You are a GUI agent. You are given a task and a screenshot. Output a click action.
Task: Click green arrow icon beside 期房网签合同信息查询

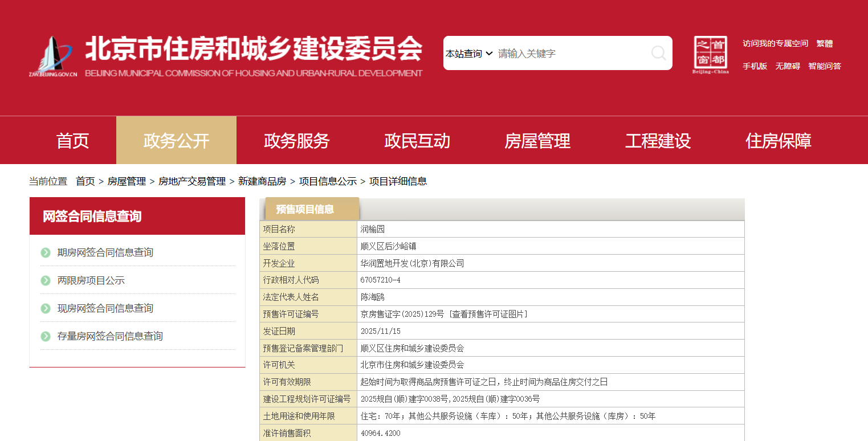(x=46, y=252)
